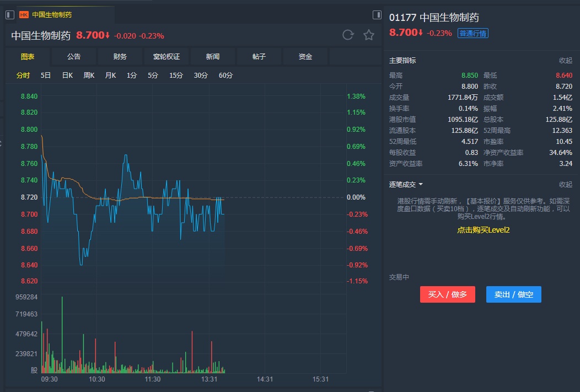Open the 财务 tab
The height and width of the screenshot is (392, 580).
coord(120,57)
